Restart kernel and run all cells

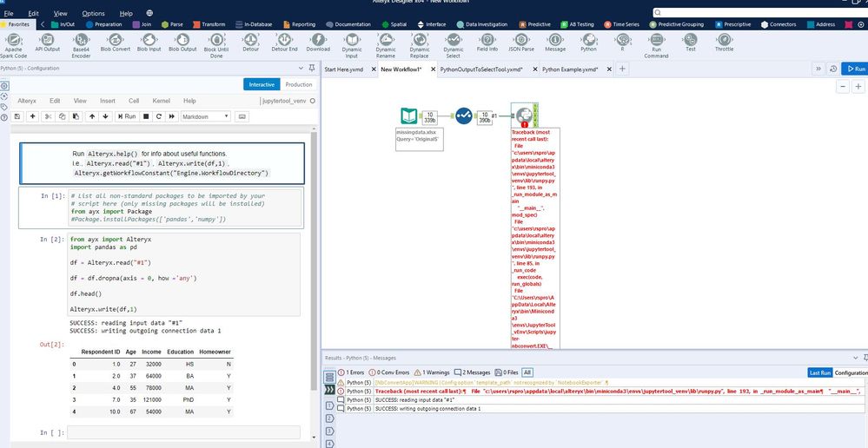[x=172, y=116]
